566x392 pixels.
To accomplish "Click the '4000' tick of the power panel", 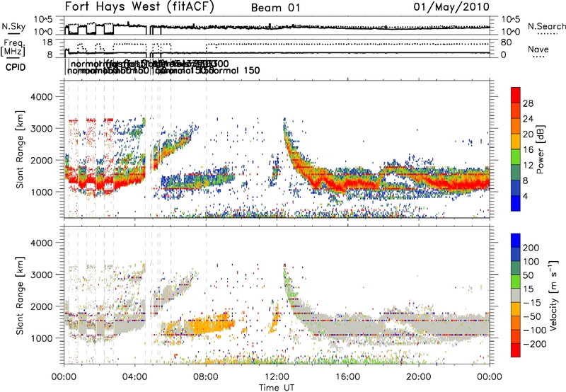I will [42, 97].
